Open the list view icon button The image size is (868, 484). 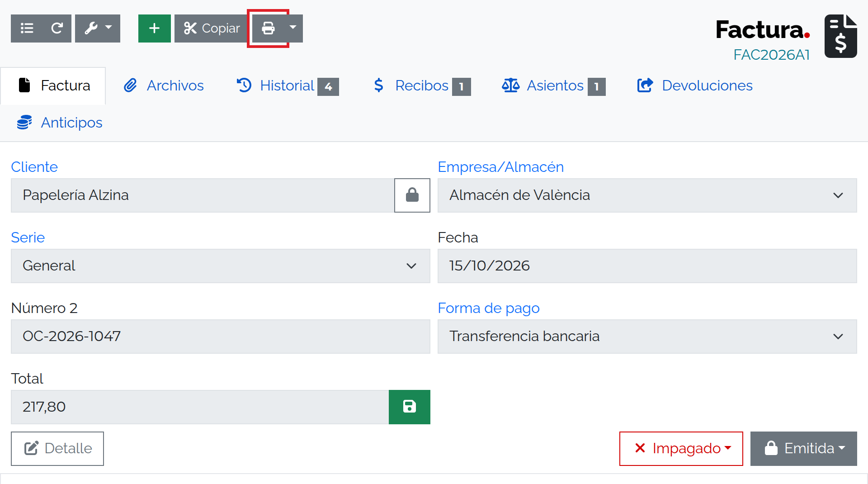[27, 28]
